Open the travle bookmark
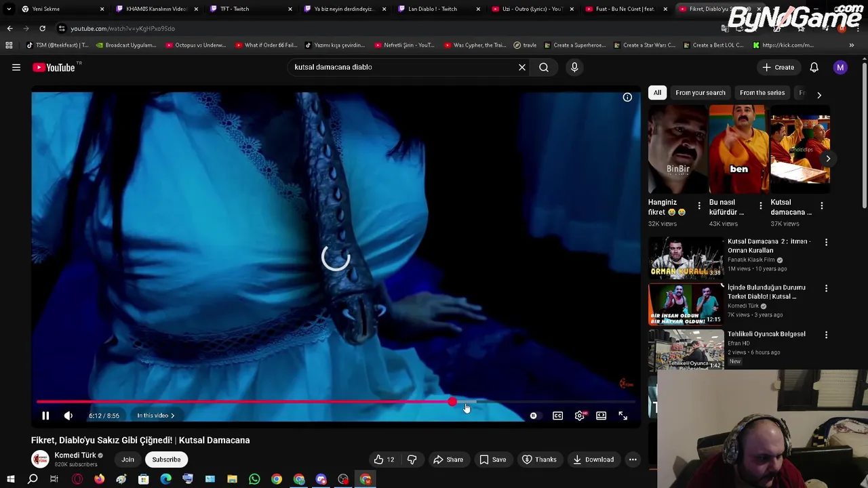The image size is (868, 488). coord(525,45)
